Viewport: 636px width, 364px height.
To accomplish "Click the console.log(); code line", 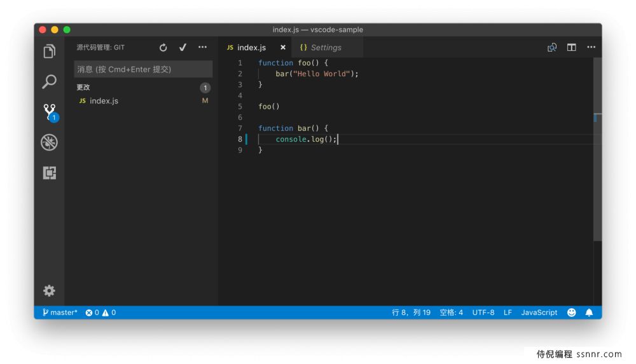I will [307, 139].
